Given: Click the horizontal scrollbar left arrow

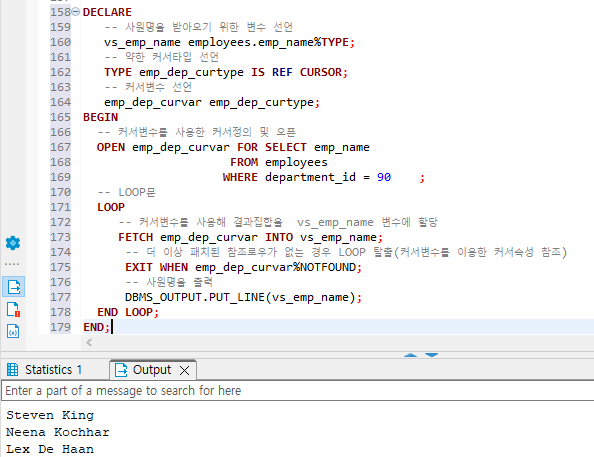Looking at the screenshot, I should (89, 343).
